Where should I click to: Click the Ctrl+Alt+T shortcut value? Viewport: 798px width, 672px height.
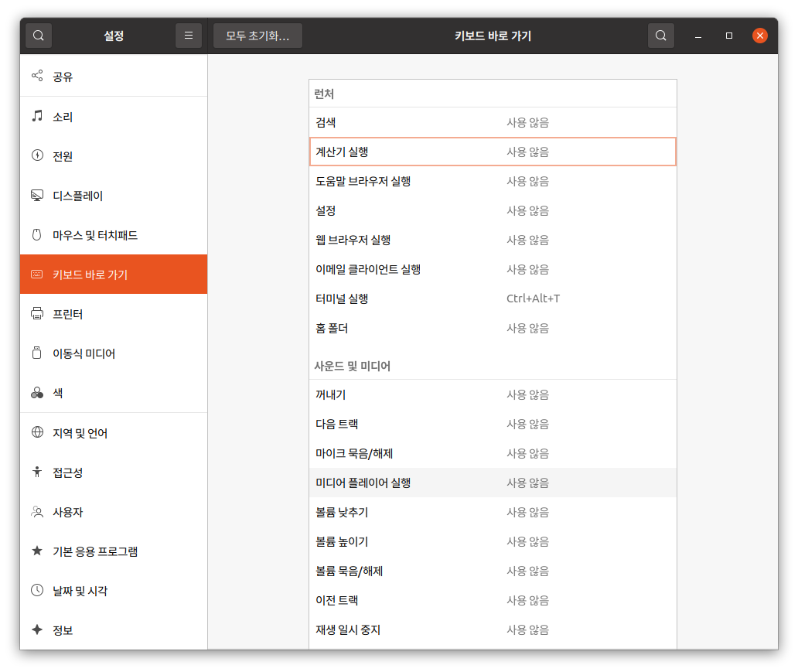pyautogui.click(x=533, y=298)
